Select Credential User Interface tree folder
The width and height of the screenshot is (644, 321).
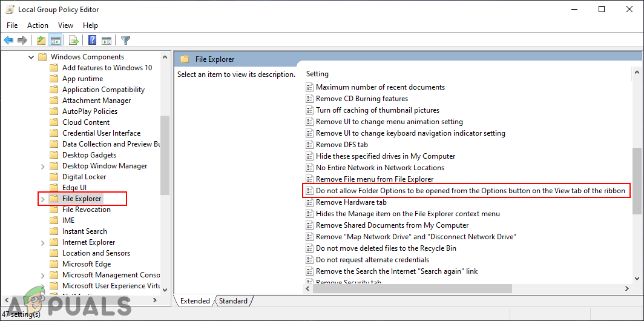(x=102, y=133)
